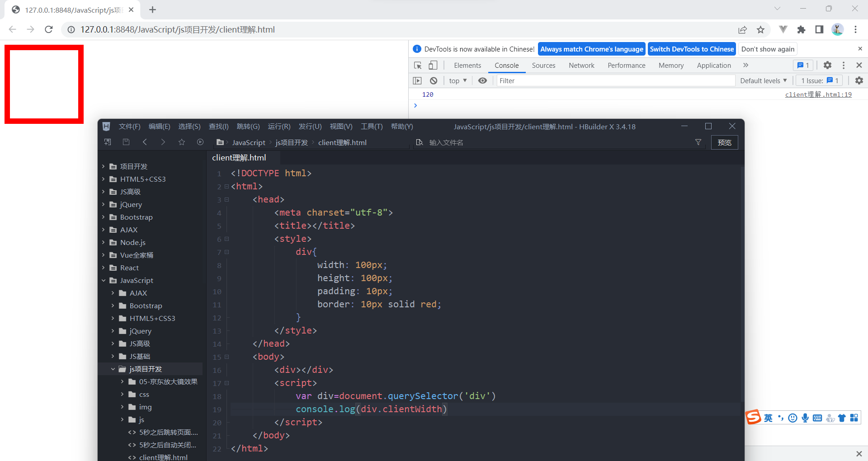The image size is (868, 461).
Task: Click Sogou microphone voice input icon
Action: tap(805, 418)
